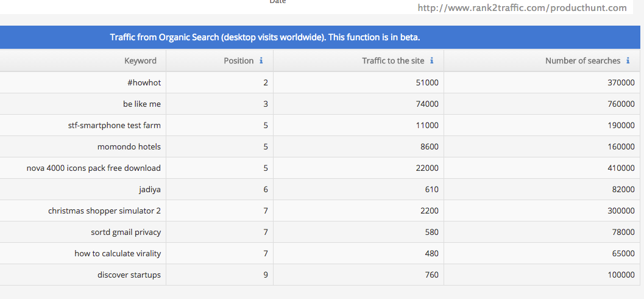The height and width of the screenshot is (299, 644).
Task: Select nova 4000 icons pack free download
Action: pyautogui.click(x=94, y=168)
